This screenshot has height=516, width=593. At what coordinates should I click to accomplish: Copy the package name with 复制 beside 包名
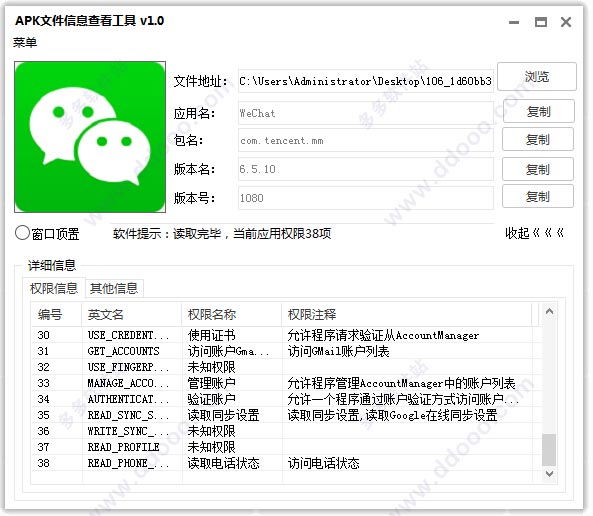coord(537,140)
